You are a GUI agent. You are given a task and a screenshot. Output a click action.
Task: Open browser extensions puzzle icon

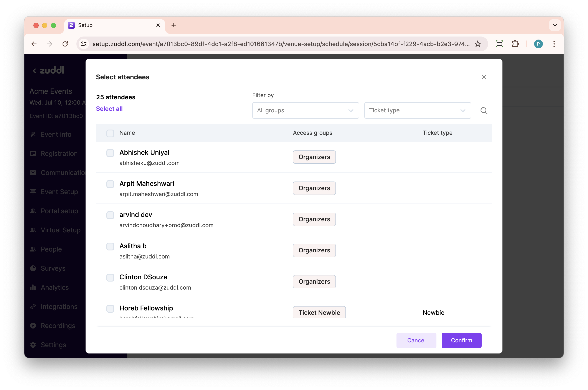tap(515, 44)
